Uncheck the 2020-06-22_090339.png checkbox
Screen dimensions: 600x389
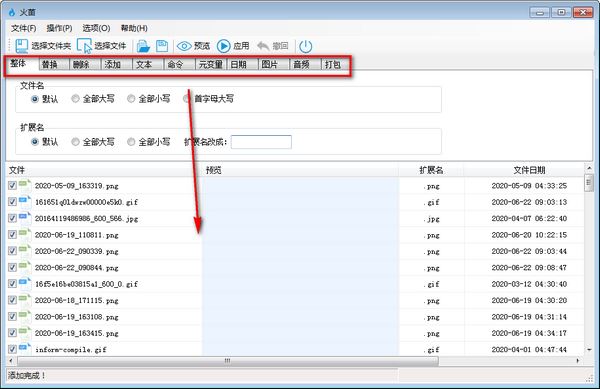12,251
